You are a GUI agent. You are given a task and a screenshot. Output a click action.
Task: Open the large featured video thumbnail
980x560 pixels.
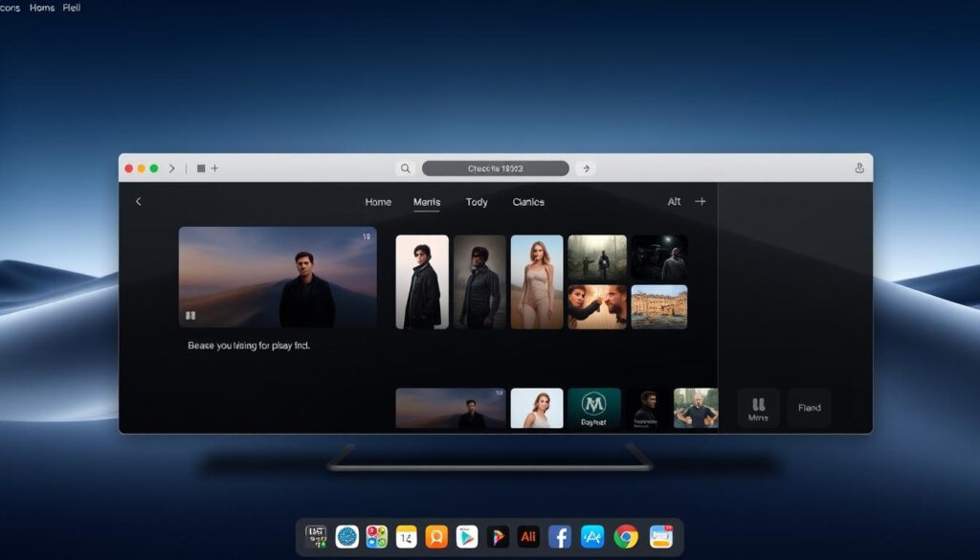(278, 277)
